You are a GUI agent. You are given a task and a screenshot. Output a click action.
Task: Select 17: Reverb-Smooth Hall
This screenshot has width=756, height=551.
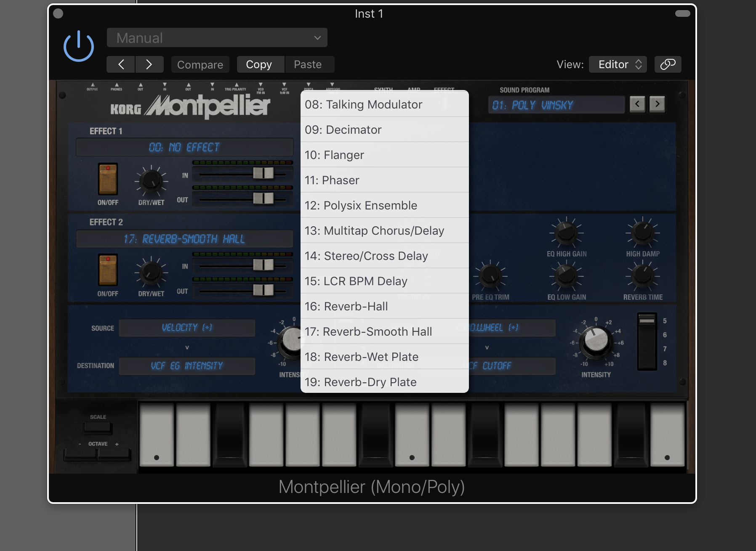pyautogui.click(x=385, y=331)
